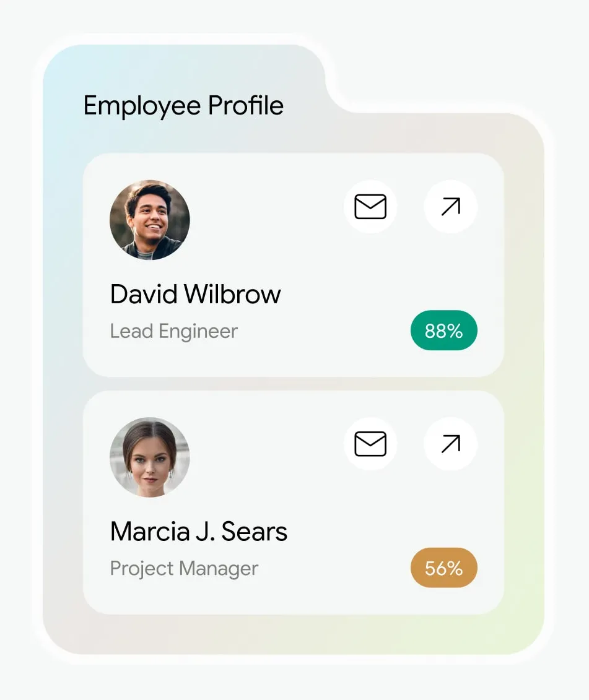This screenshot has height=700, width=589.
Task: Click the word Engineer in David's title
Action: click(x=198, y=331)
